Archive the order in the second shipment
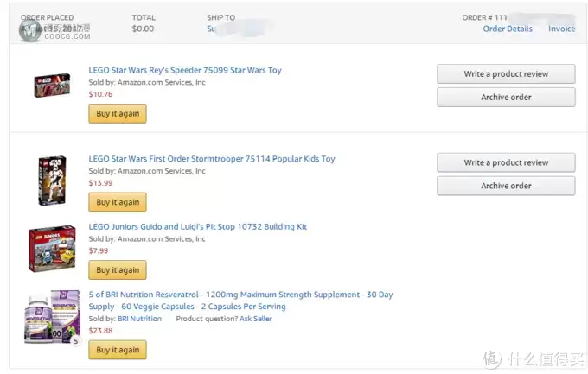This screenshot has width=588, height=374. pos(506,186)
